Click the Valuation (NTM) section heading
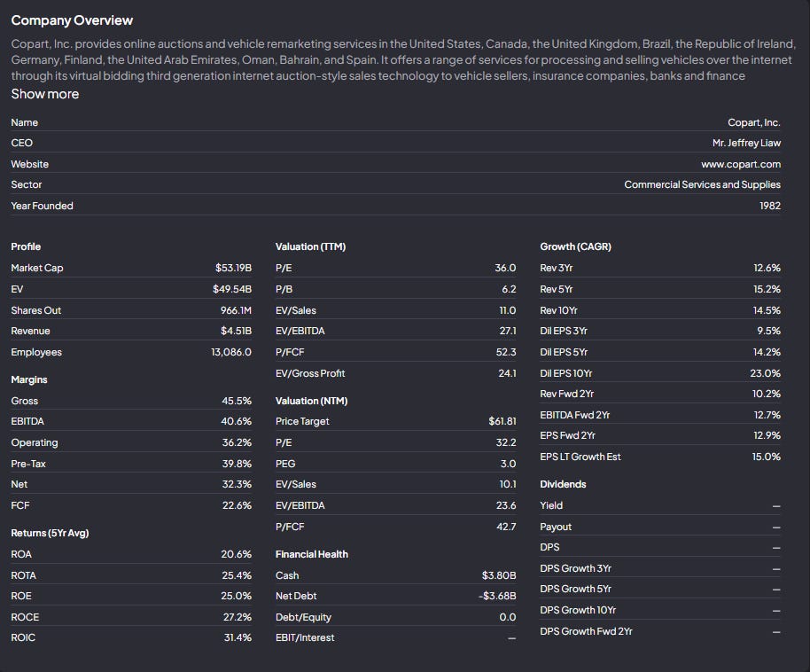The width and height of the screenshot is (810, 672). 311,401
